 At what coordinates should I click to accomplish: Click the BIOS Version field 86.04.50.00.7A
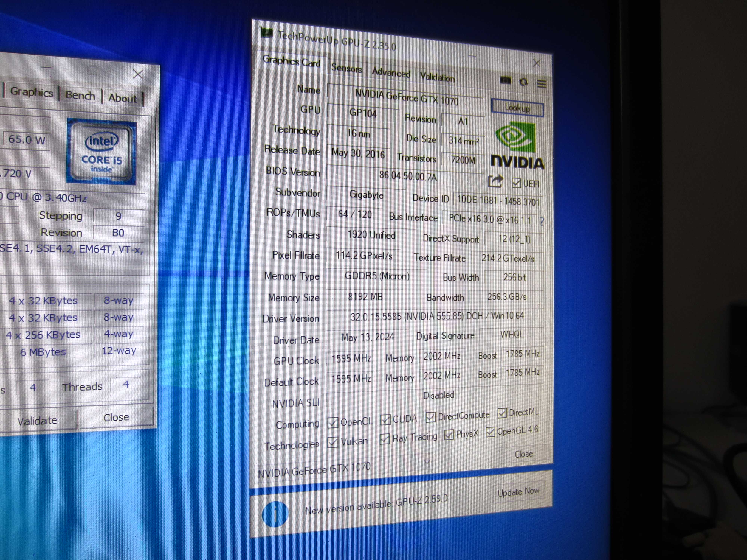(x=406, y=176)
